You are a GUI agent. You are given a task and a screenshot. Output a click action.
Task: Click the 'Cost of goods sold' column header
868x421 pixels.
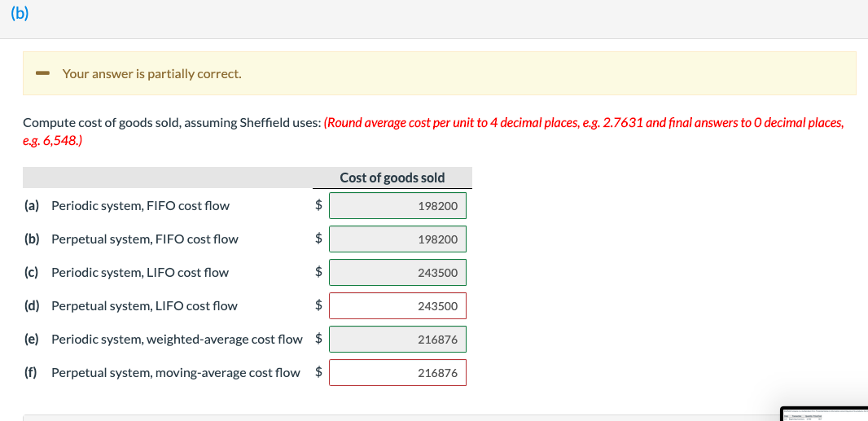[392, 178]
